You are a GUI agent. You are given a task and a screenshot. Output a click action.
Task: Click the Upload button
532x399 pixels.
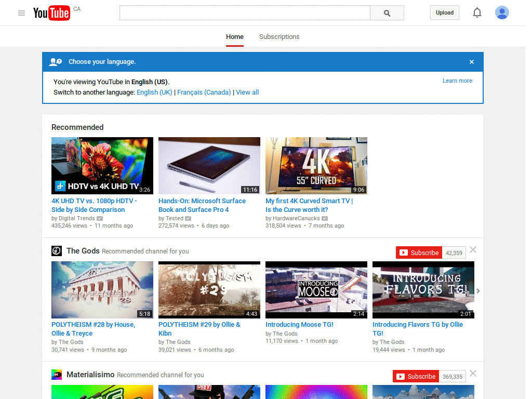tap(445, 12)
